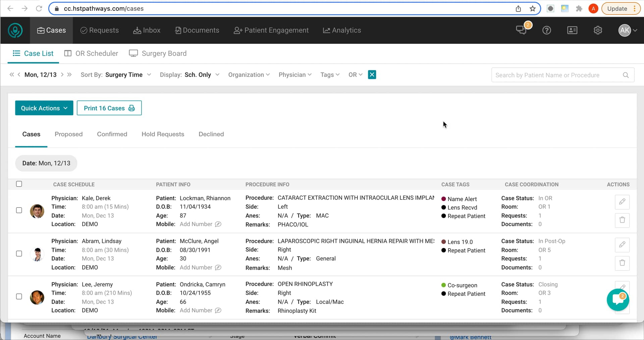Open Patient Engagement
This screenshot has height=340, width=644.
click(x=271, y=30)
